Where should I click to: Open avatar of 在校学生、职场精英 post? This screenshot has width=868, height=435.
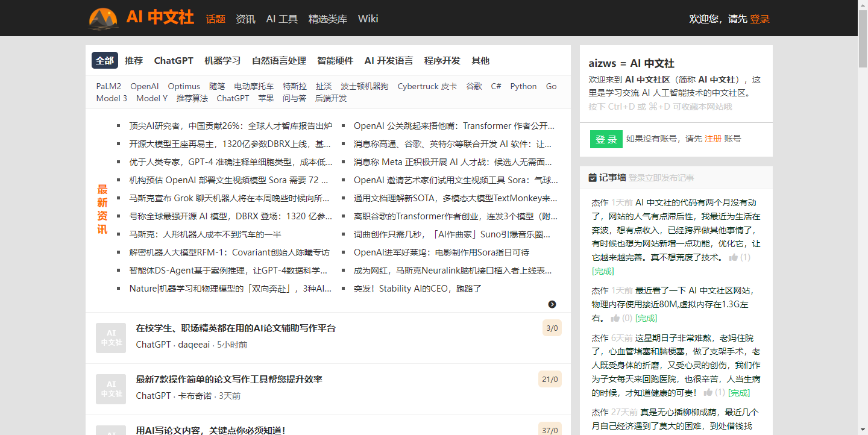tap(111, 338)
